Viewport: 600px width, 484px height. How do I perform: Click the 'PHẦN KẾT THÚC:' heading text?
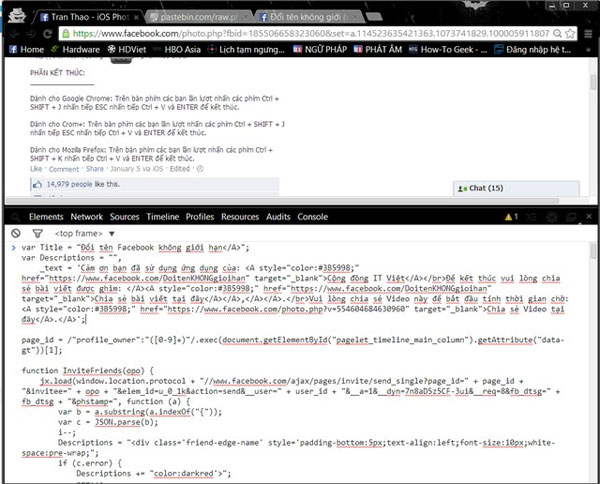point(57,73)
